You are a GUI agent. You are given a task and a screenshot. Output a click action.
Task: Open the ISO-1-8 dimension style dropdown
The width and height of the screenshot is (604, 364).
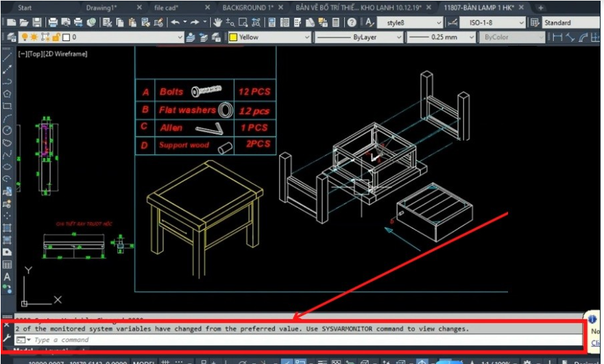point(522,23)
